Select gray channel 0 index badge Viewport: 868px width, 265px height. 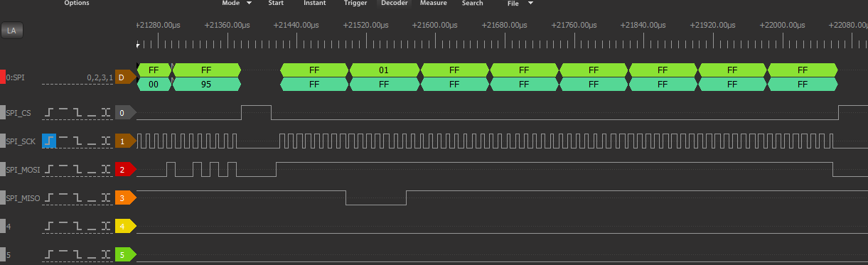tap(124, 113)
